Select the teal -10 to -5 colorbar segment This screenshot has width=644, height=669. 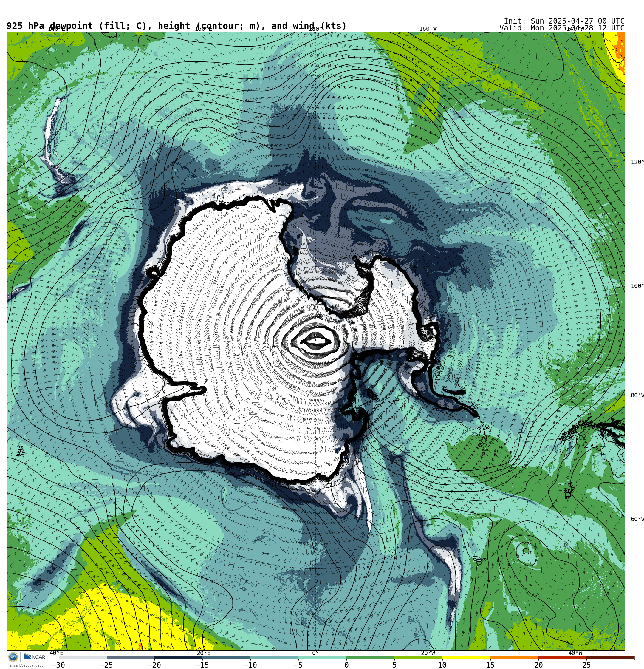[x=274, y=657]
